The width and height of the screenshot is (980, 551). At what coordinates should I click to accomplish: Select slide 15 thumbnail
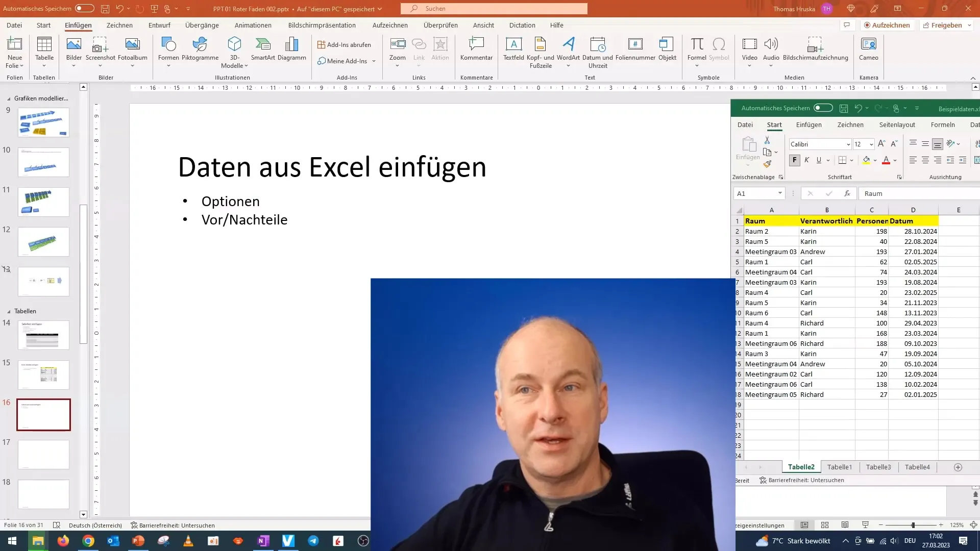(x=43, y=375)
